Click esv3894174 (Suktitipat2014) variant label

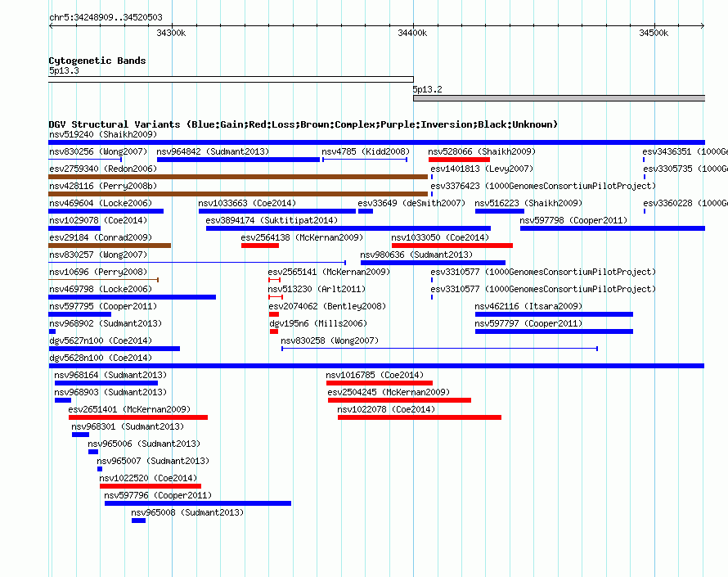(272, 220)
